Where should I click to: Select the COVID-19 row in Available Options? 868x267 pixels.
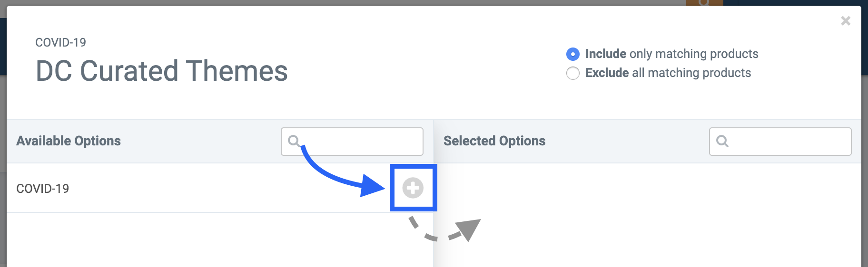pos(220,188)
